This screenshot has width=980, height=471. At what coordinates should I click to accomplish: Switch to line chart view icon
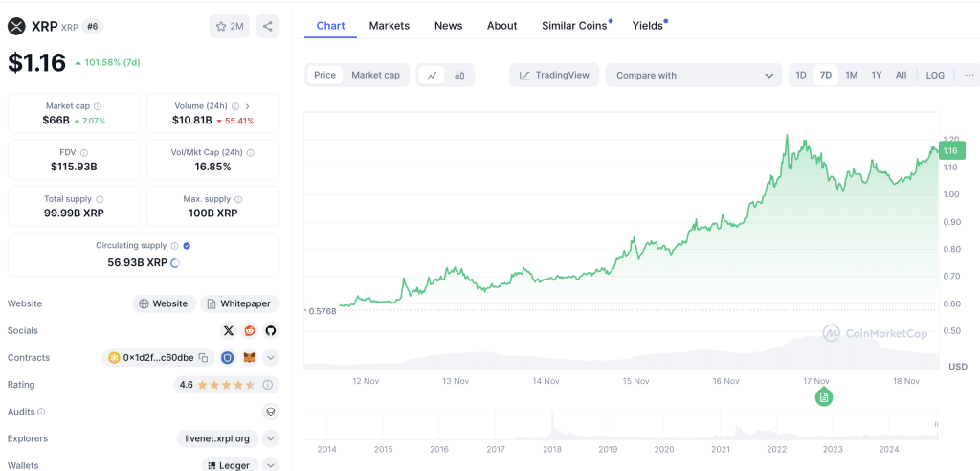pos(432,75)
